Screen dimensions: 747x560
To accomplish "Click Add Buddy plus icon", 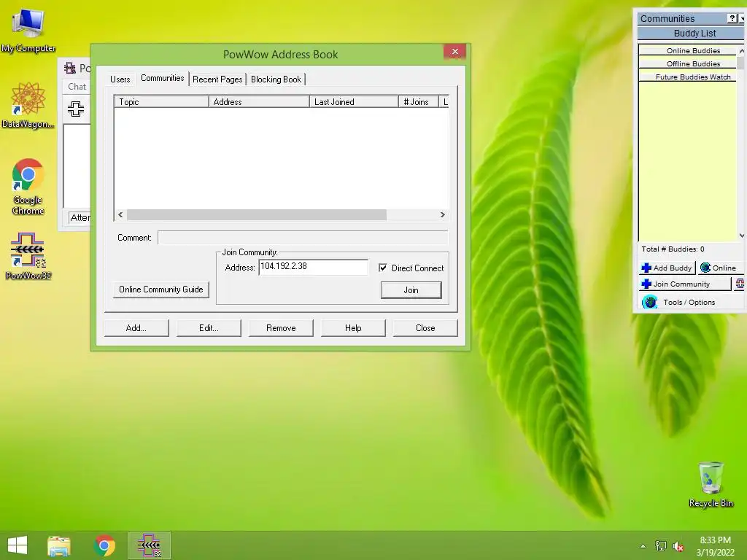I will pyautogui.click(x=646, y=268).
